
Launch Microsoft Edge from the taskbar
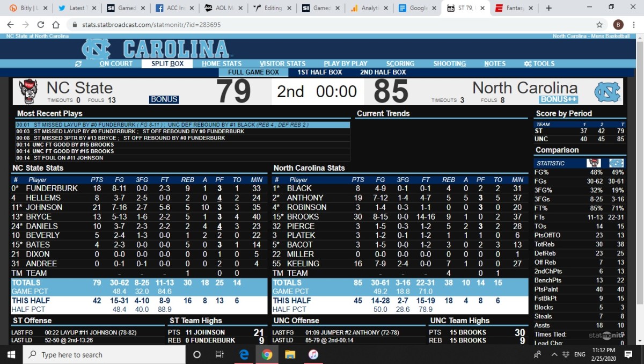[x=244, y=354]
